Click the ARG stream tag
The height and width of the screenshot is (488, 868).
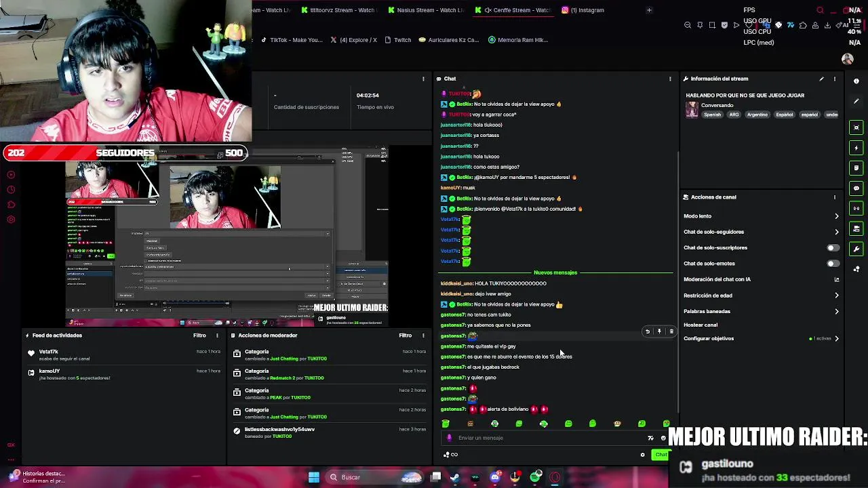(x=734, y=115)
